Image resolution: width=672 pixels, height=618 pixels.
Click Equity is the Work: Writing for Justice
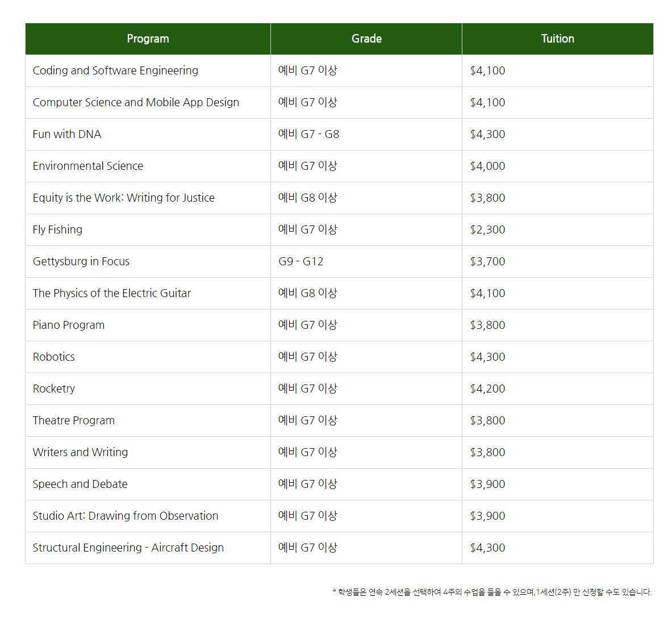pos(124,198)
